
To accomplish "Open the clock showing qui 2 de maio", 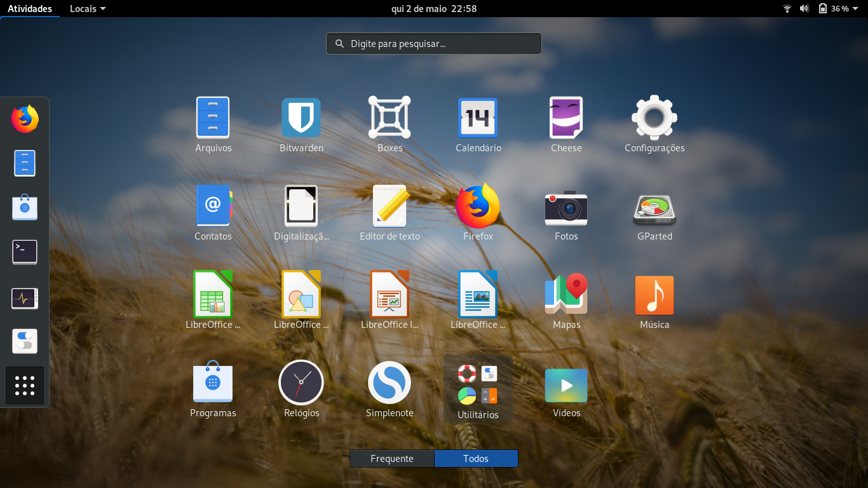I will pyautogui.click(x=434, y=8).
